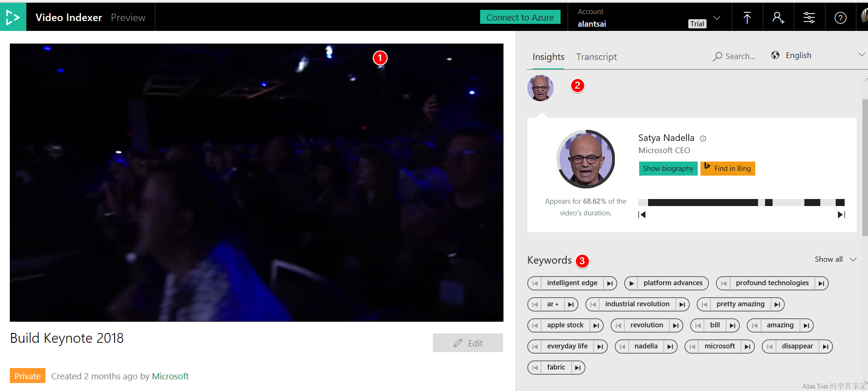Screen dimensions: 868x391
Task: Click the Preview label in header
Action: (128, 17)
